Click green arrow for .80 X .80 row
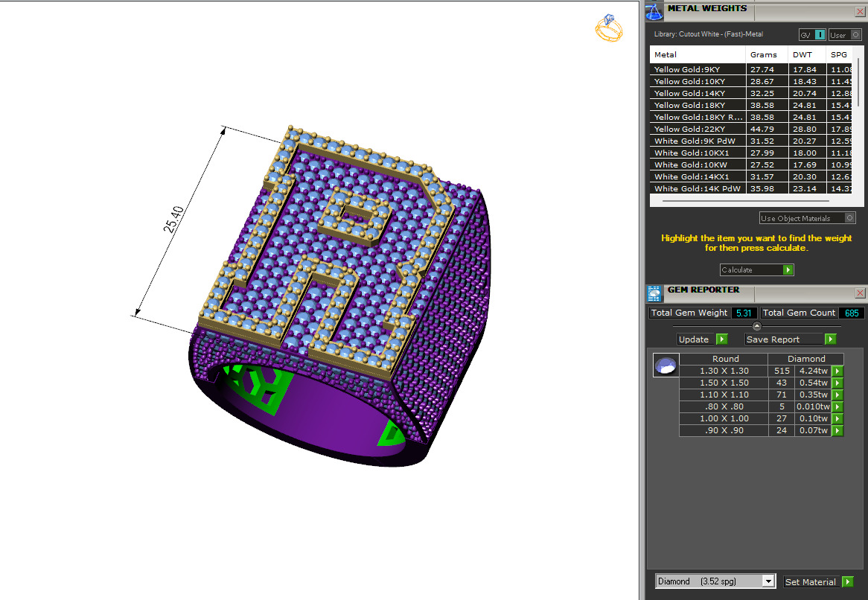Screen dimensions: 868x600 click(x=837, y=407)
